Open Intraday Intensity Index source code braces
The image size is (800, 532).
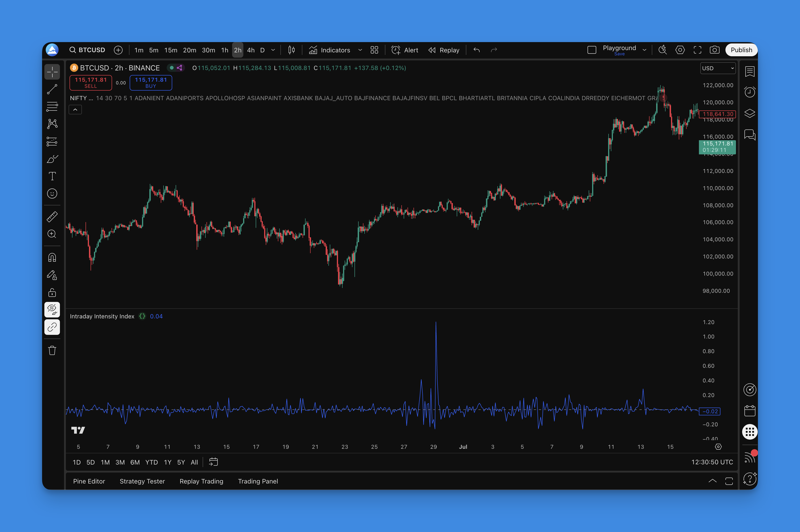tap(142, 316)
